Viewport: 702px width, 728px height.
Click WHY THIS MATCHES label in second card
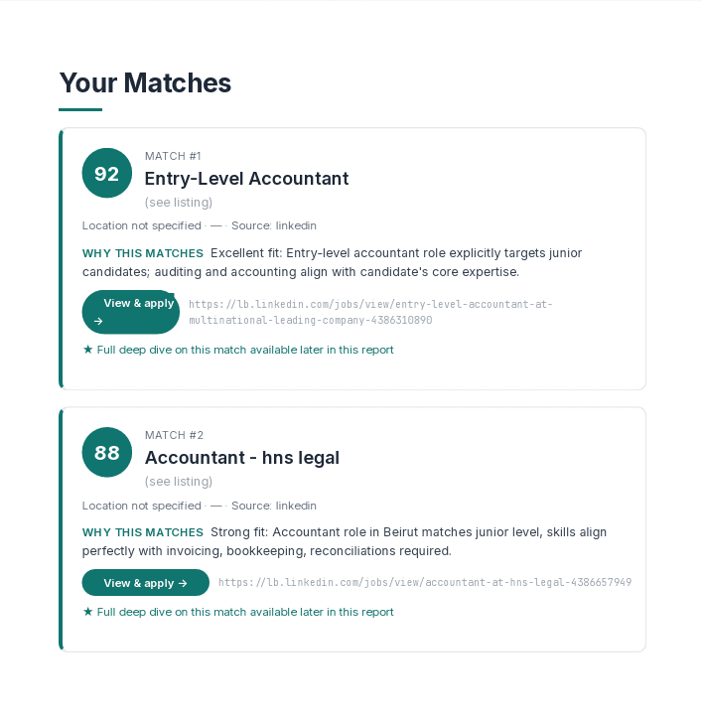(143, 532)
